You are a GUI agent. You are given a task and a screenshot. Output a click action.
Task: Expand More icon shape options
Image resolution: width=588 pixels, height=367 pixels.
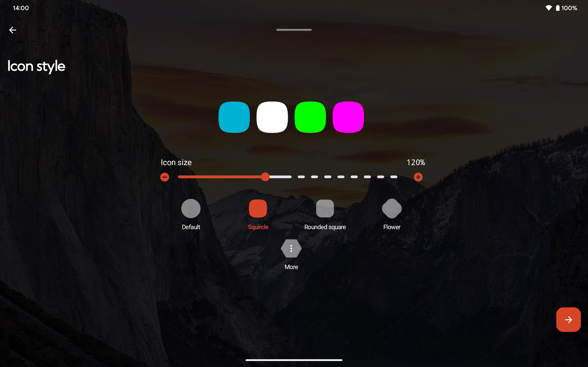tap(291, 249)
